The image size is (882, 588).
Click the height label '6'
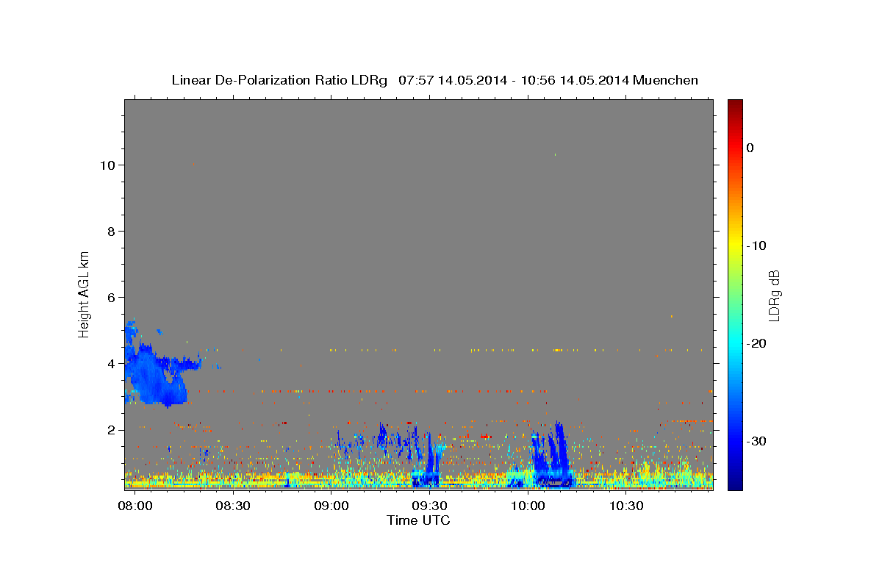point(112,298)
